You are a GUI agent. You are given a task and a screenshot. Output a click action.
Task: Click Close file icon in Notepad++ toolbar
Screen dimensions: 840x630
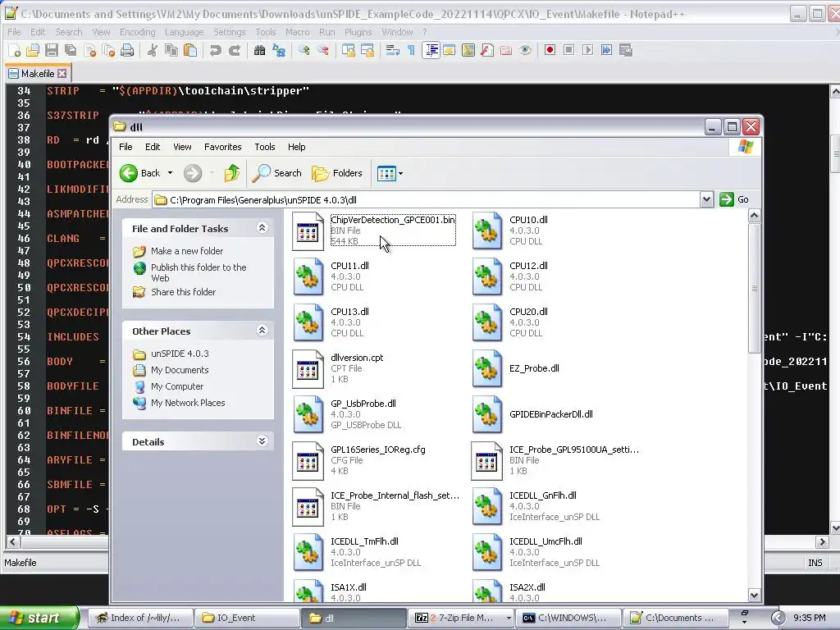[x=89, y=50]
